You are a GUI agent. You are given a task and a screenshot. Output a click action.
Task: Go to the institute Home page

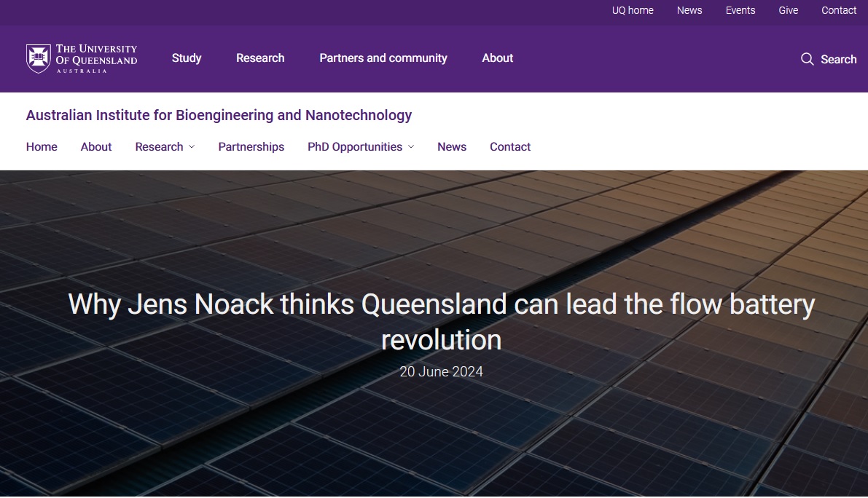[x=42, y=147]
